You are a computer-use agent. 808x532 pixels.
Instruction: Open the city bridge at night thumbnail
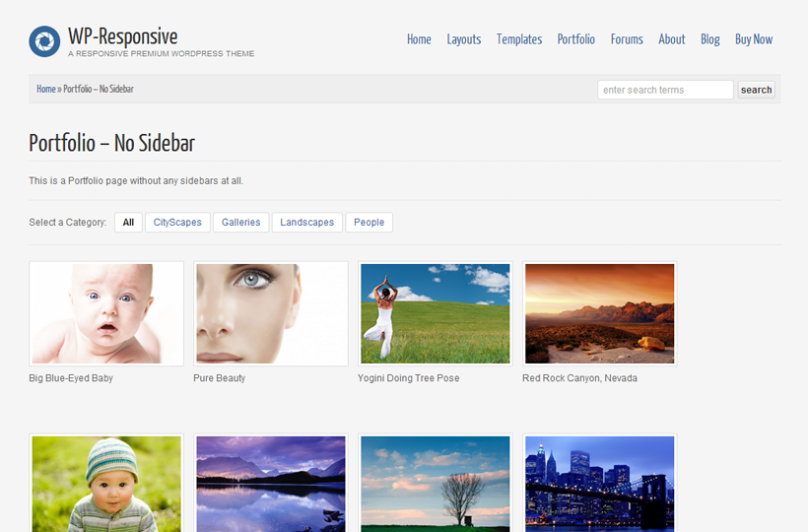(x=600, y=483)
